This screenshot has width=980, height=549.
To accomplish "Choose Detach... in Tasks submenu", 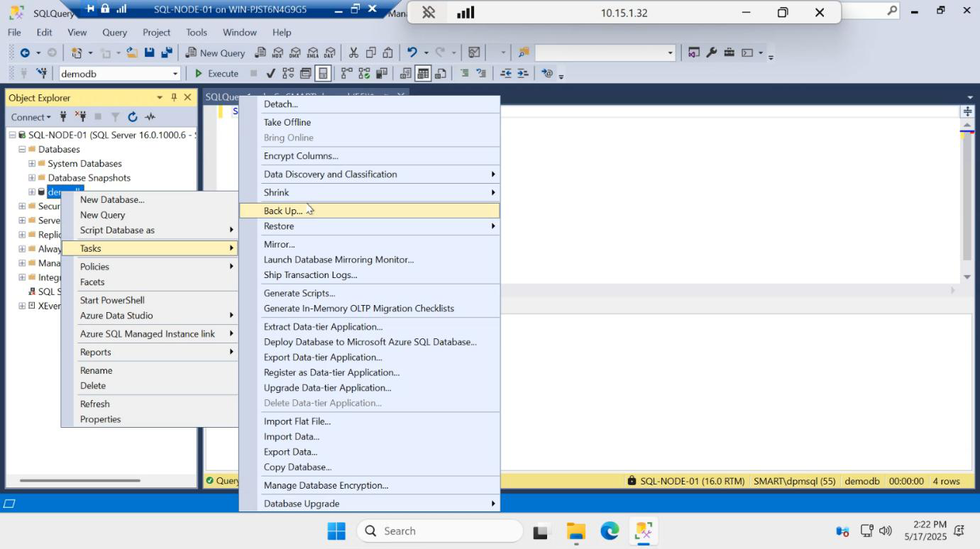I will click(369, 104).
